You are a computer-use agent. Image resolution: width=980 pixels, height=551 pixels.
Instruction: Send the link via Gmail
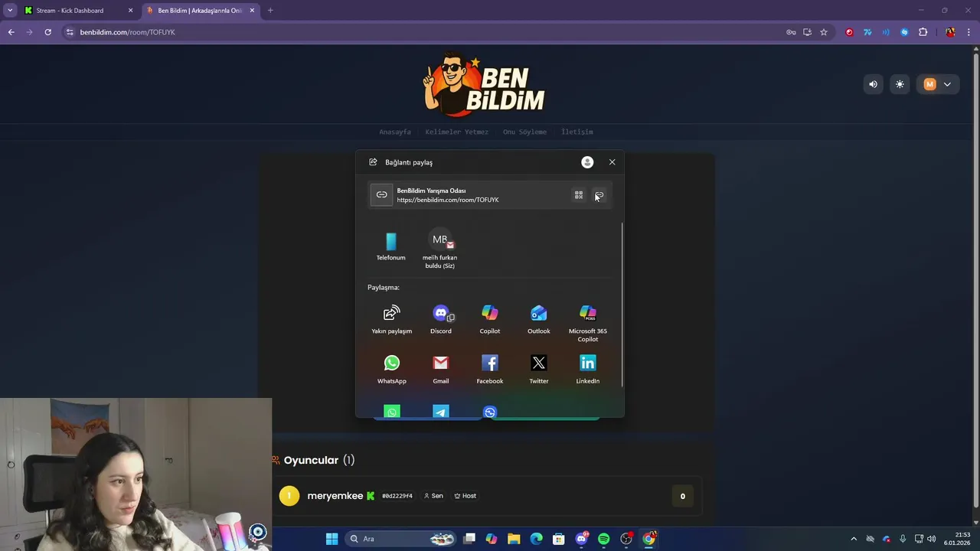tap(441, 370)
